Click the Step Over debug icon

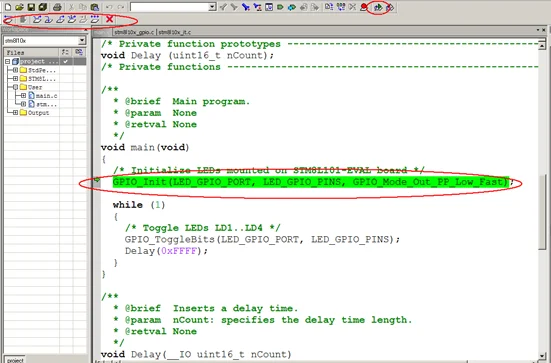click(x=37, y=19)
